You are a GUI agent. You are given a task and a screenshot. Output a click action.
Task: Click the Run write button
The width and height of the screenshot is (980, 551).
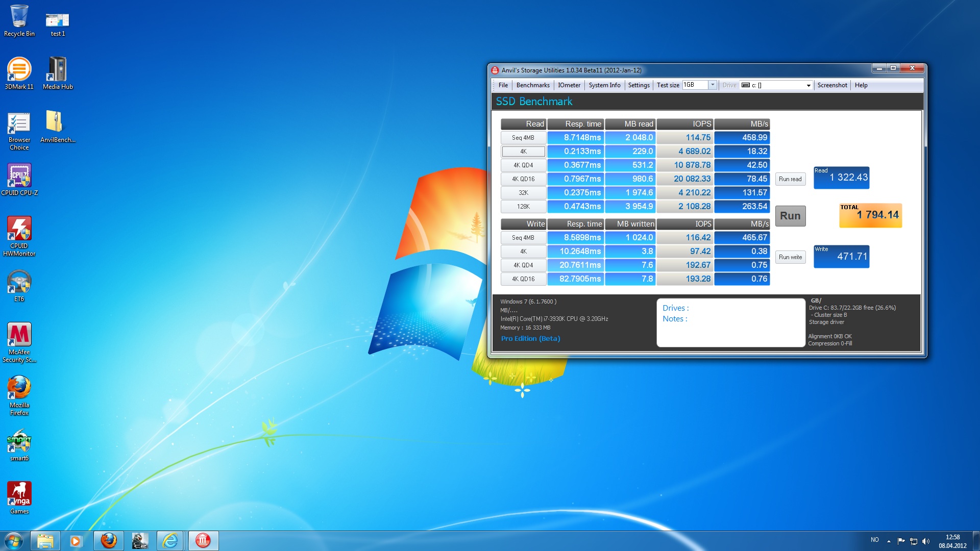pos(790,257)
